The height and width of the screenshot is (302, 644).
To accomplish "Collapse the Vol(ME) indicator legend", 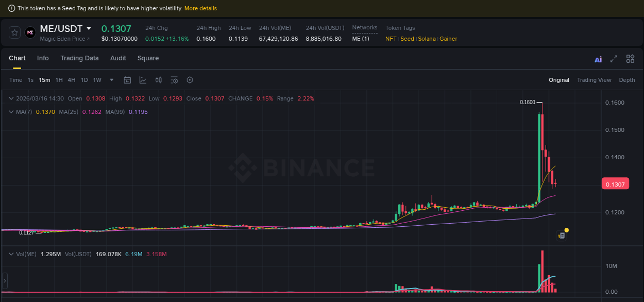I will click(10, 254).
